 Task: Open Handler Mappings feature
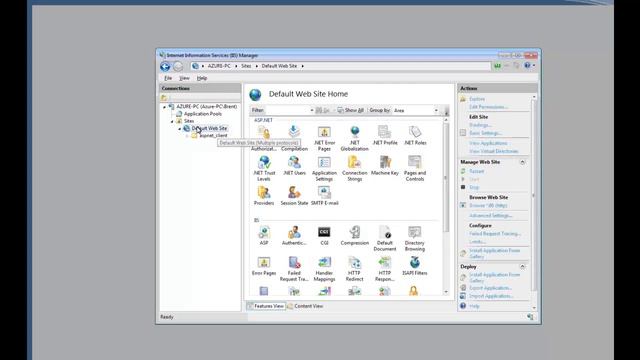point(324,269)
